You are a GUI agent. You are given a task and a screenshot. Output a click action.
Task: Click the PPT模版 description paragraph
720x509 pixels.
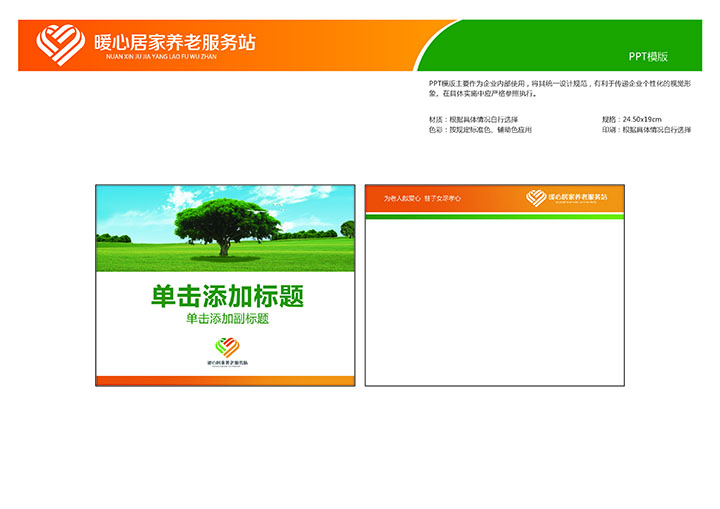click(x=560, y=88)
